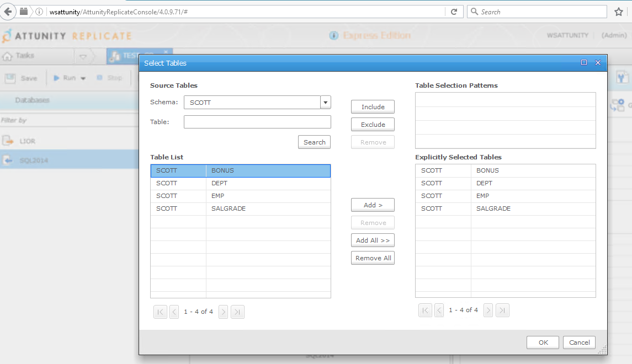Expand the Run button dropdown arrow
The image size is (632, 364).
point(83,78)
